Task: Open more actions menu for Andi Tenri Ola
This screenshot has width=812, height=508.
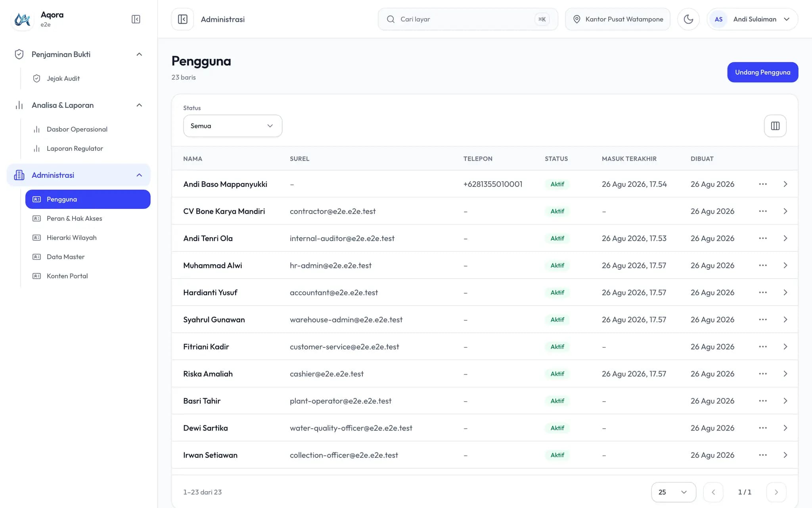Action: pos(763,238)
